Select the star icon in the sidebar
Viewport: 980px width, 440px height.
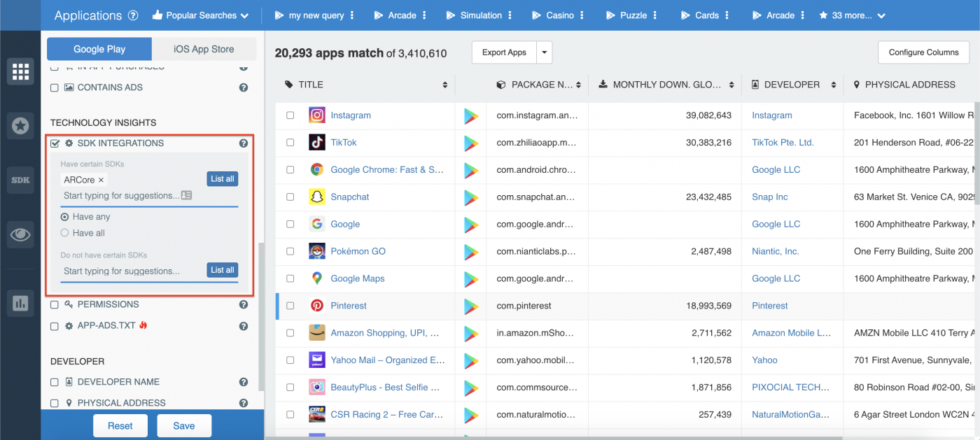point(20,126)
